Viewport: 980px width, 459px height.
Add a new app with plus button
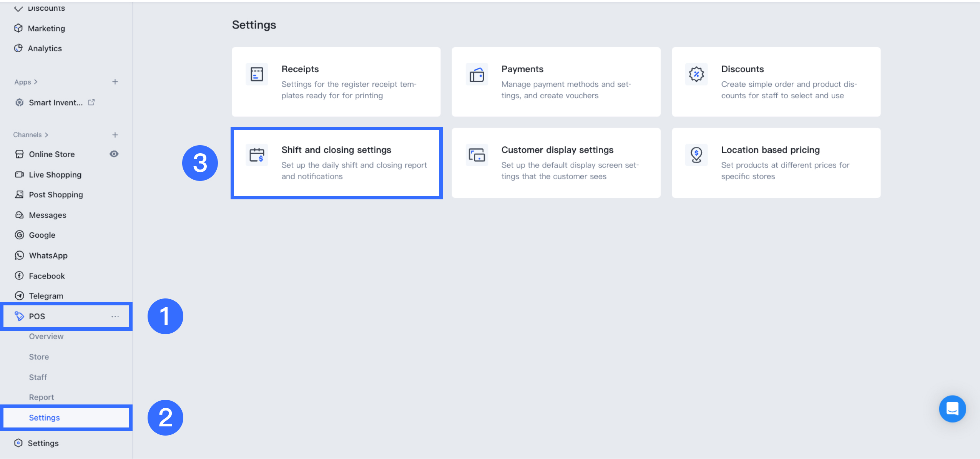[x=115, y=82]
